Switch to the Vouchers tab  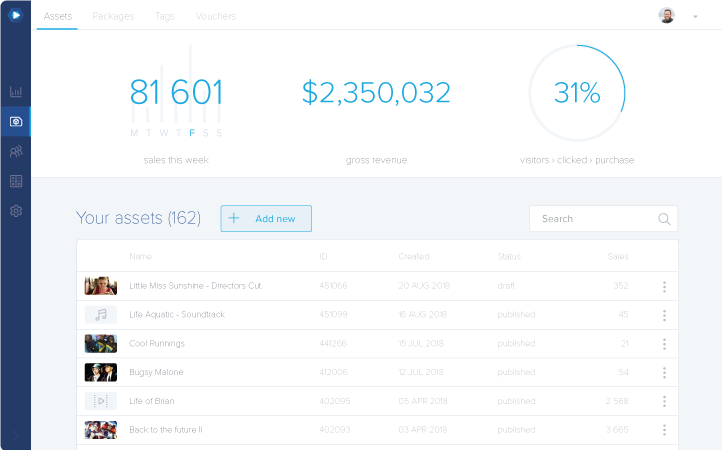(x=215, y=16)
